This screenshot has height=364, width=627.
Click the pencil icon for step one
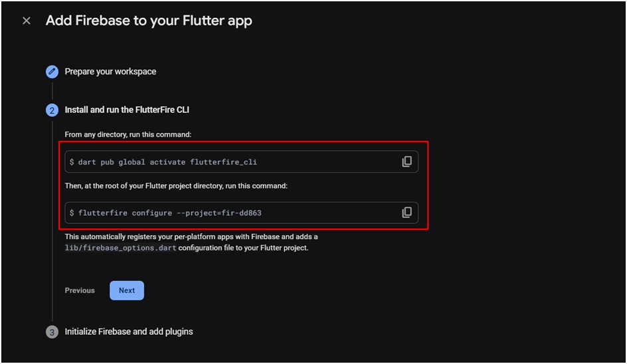point(52,72)
